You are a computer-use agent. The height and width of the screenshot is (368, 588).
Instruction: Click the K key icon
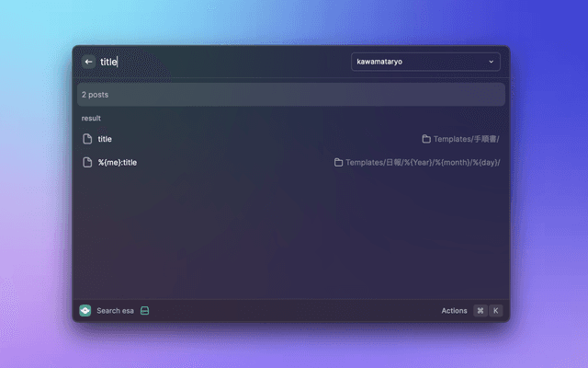pyautogui.click(x=496, y=311)
